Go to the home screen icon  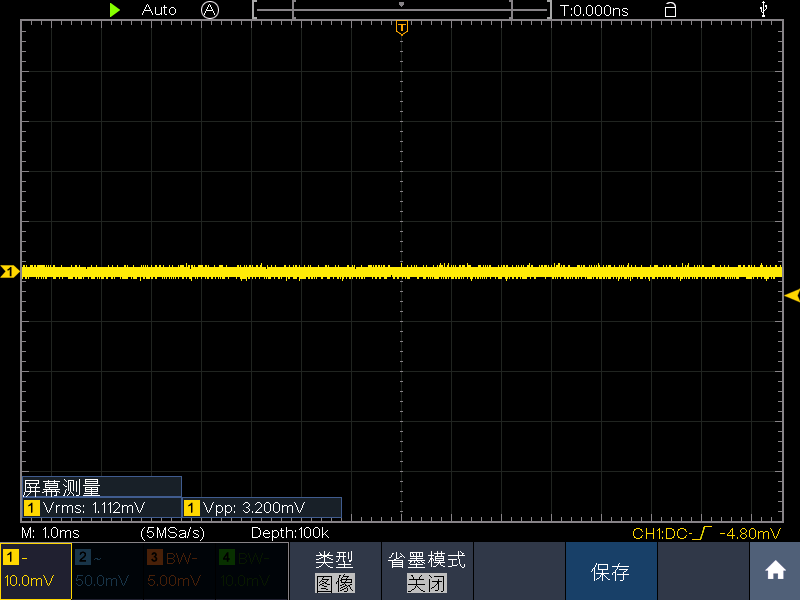pos(775,570)
